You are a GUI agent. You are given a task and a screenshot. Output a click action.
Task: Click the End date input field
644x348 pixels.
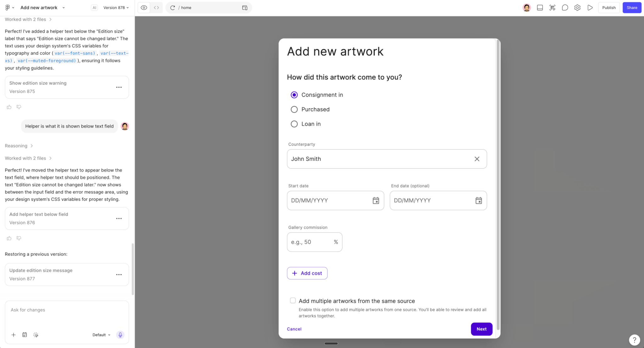point(438,200)
